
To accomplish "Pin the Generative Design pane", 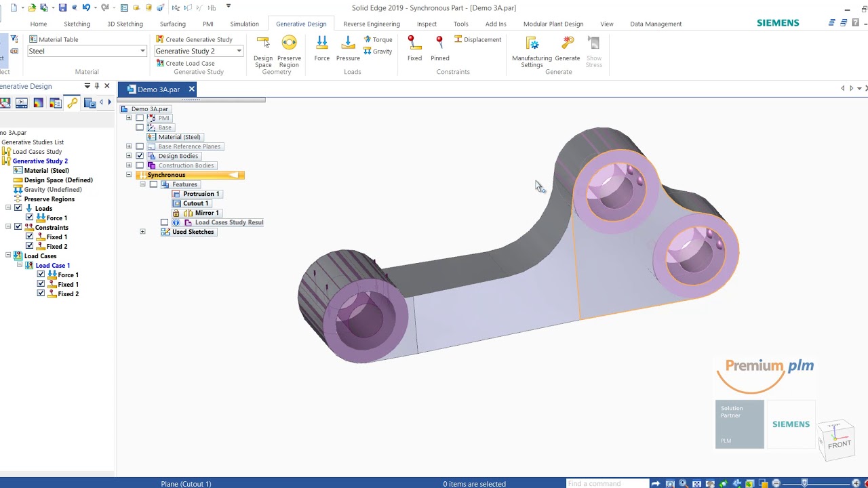I will 97,86.
